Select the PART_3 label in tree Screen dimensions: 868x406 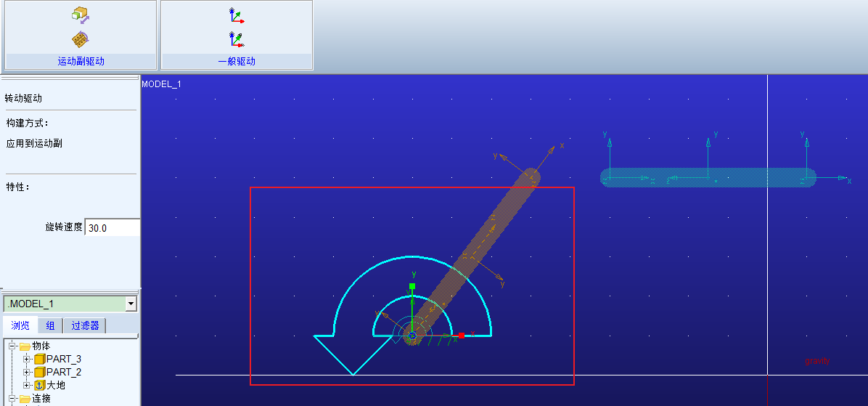click(x=64, y=359)
